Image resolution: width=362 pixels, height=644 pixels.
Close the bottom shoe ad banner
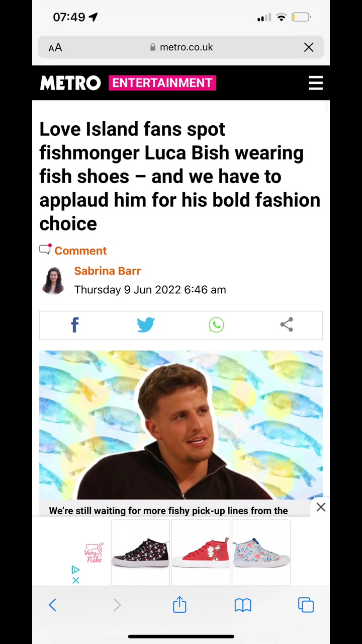point(321,507)
